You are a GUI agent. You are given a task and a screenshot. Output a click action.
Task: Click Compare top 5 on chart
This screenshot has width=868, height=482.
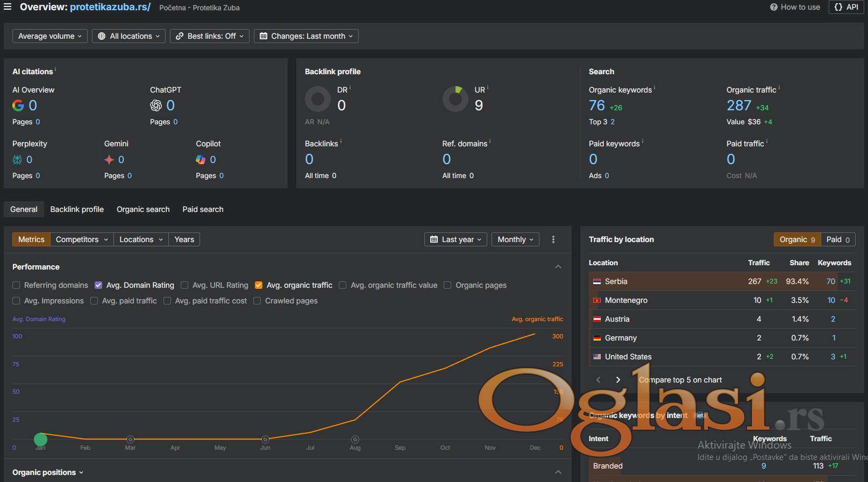[680, 380]
